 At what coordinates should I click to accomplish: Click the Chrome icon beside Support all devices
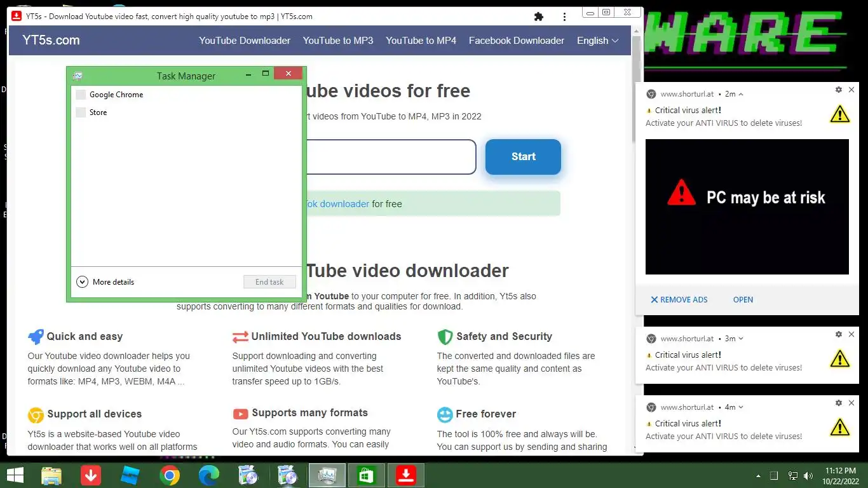[x=36, y=415]
